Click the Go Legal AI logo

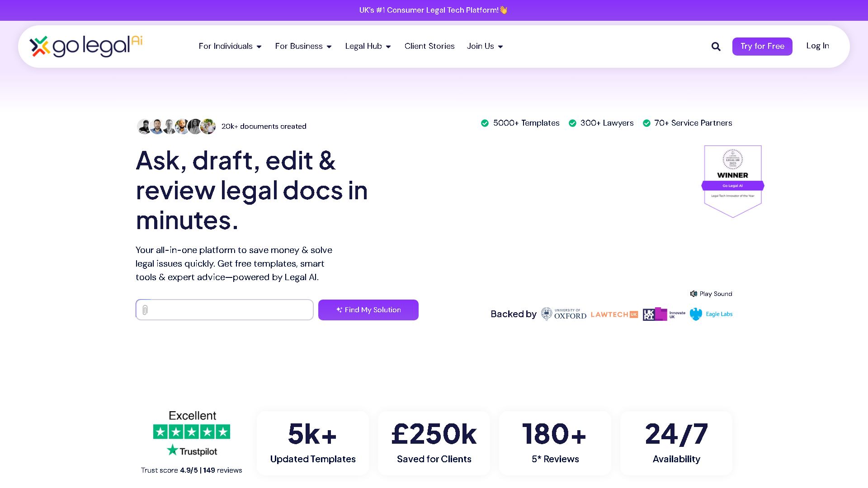[x=85, y=46]
